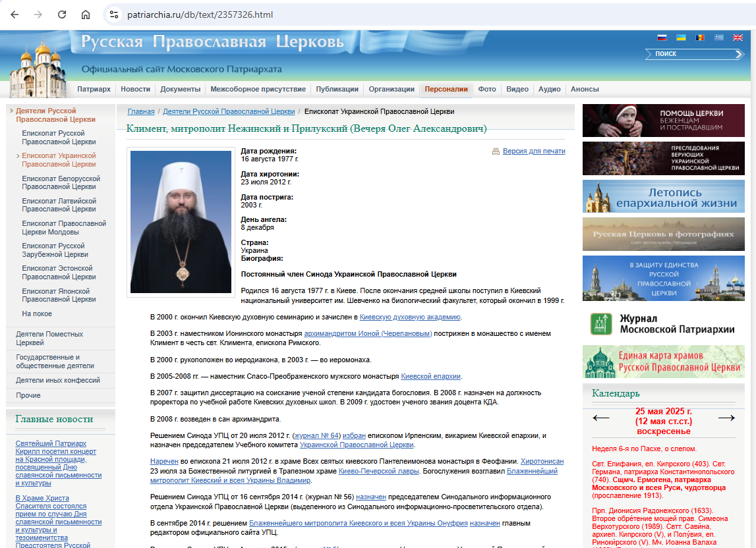756x548 pixels.
Task: Click the printer icon near print version
Action: pyautogui.click(x=496, y=151)
